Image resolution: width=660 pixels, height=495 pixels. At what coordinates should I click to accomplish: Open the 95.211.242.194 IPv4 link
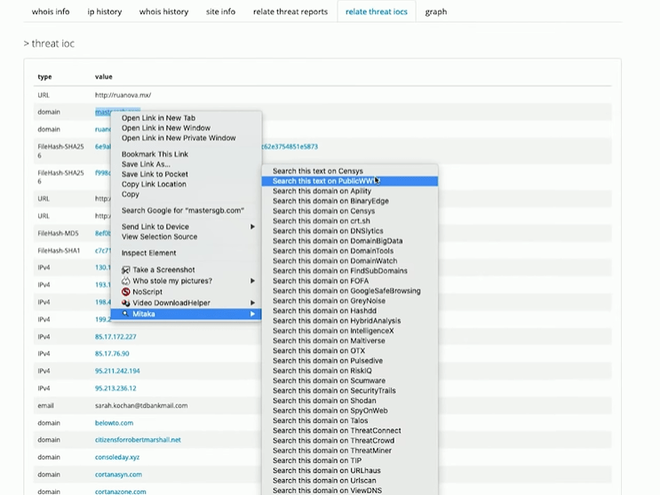(117, 371)
